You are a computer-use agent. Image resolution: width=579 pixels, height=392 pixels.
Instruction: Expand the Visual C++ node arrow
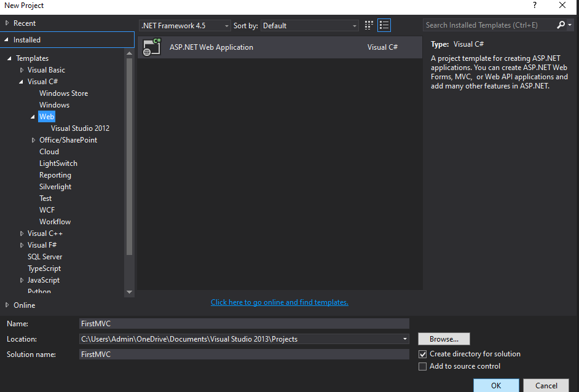pos(22,233)
